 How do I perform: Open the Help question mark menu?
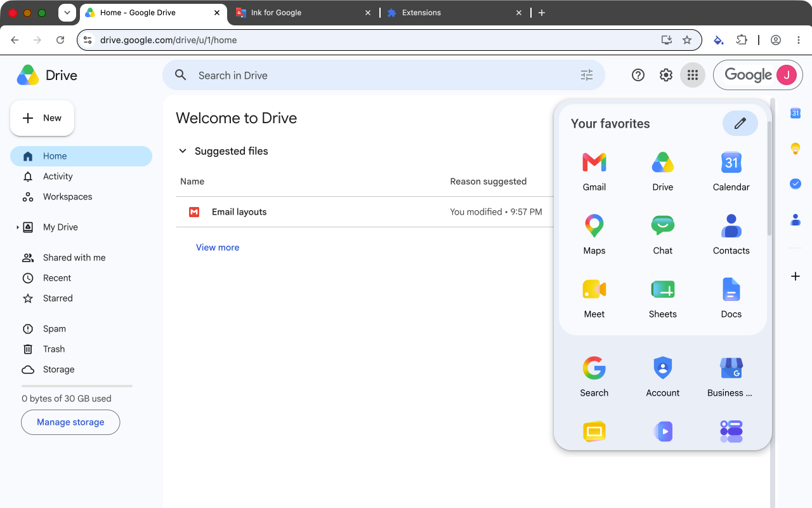pyautogui.click(x=638, y=75)
